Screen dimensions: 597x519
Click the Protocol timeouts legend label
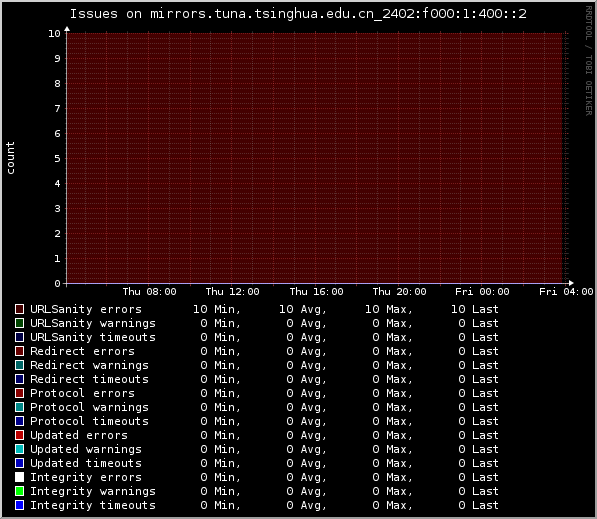click(89, 421)
